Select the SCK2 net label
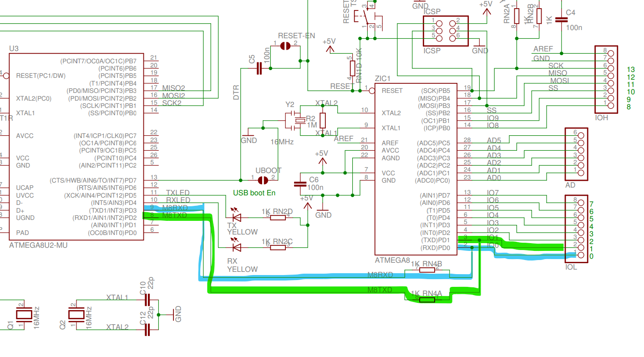Viewport: 644px width, 357px height. [171, 103]
